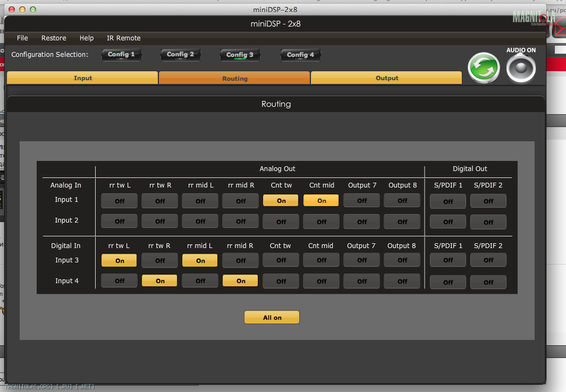Image resolution: width=566 pixels, height=392 pixels.
Task: Enable Input 2 to Output 7 routing
Action: point(362,222)
